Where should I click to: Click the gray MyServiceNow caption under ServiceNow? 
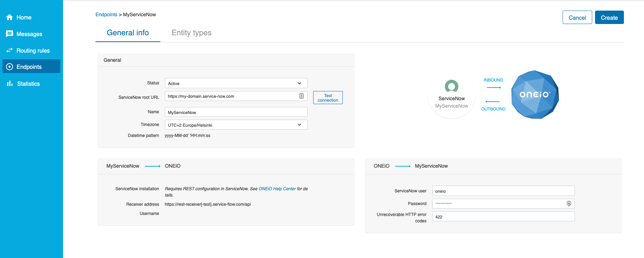click(452, 106)
